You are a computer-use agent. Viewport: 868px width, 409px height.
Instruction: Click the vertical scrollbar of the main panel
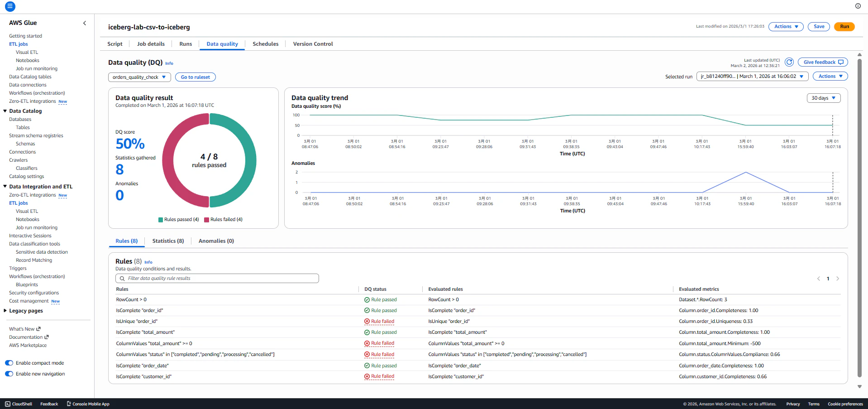859,217
